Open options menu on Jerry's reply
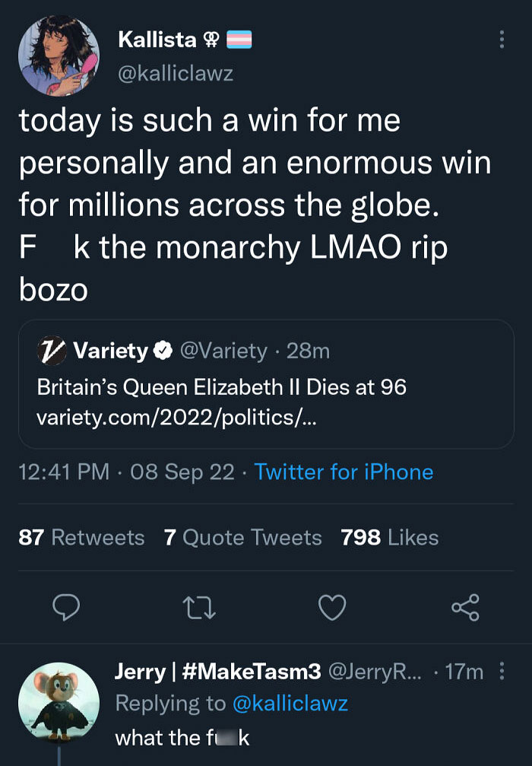The image size is (532, 766). coord(501,672)
